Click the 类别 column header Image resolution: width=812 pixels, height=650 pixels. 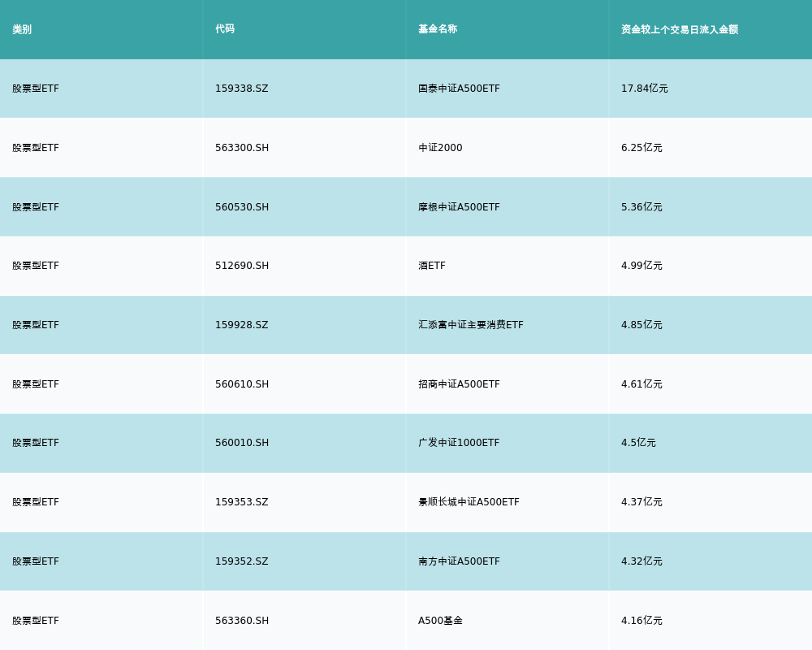pos(22,29)
